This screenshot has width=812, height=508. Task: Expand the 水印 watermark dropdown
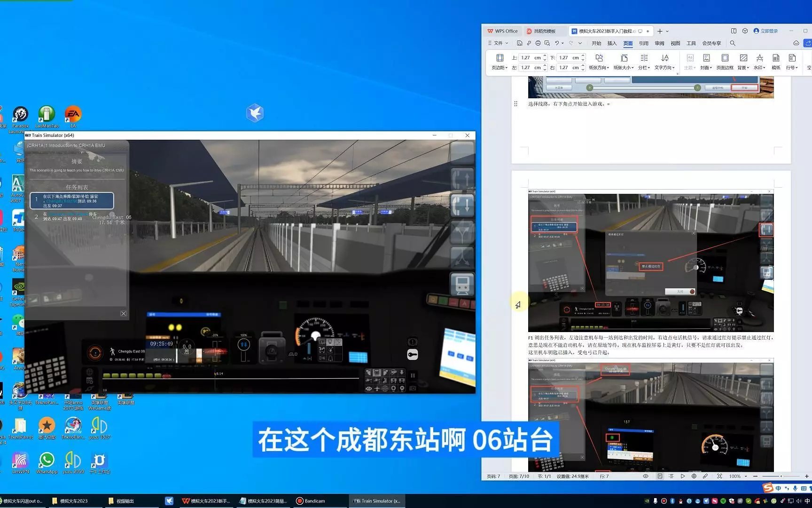[x=759, y=68]
